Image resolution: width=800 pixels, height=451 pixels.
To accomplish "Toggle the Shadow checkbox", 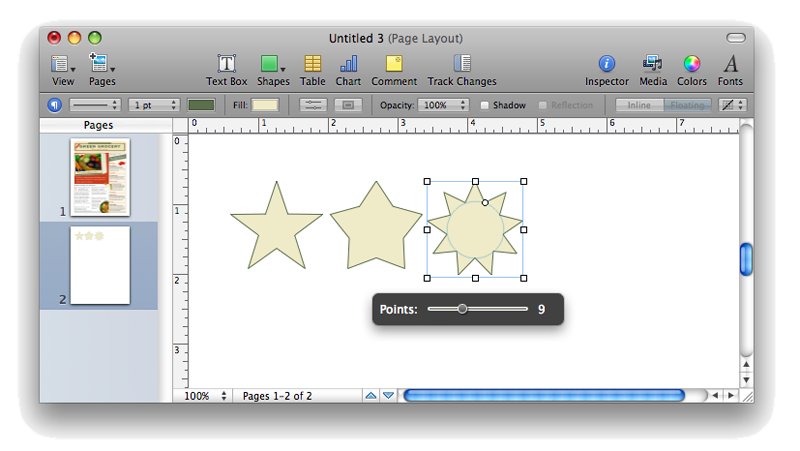I will (x=484, y=105).
